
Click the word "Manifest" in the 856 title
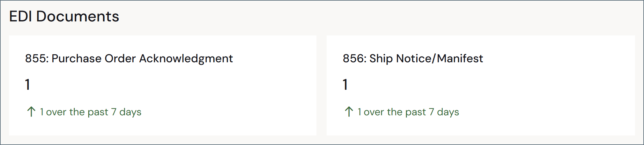(460, 59)
